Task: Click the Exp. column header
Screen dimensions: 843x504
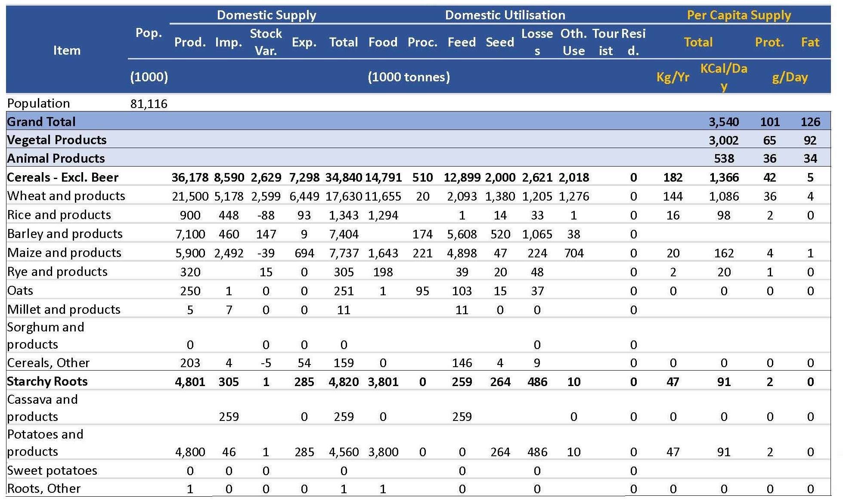Action: (x=304, y=42)
